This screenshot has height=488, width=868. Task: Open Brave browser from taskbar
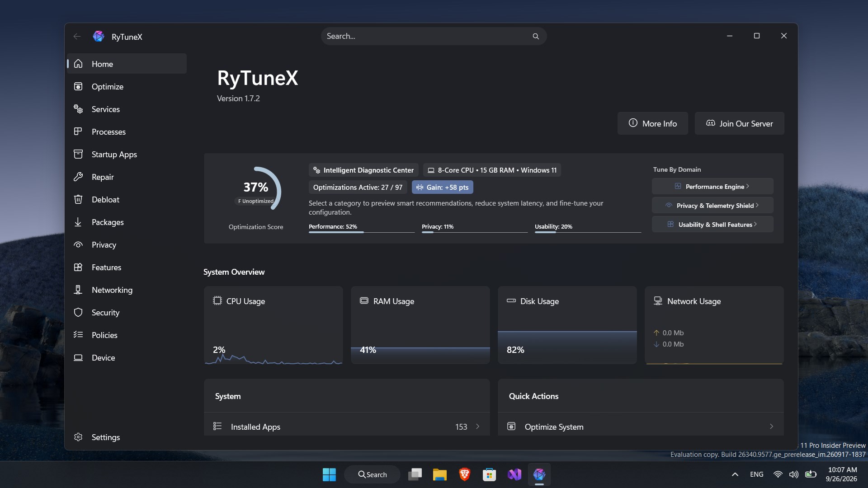pyautogui.click(x=464, y=474)
